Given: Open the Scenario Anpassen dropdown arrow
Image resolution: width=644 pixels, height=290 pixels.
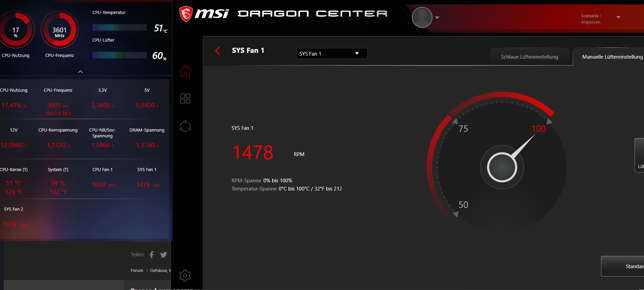Looking at the screenshot, I should (x=618, y=17).
